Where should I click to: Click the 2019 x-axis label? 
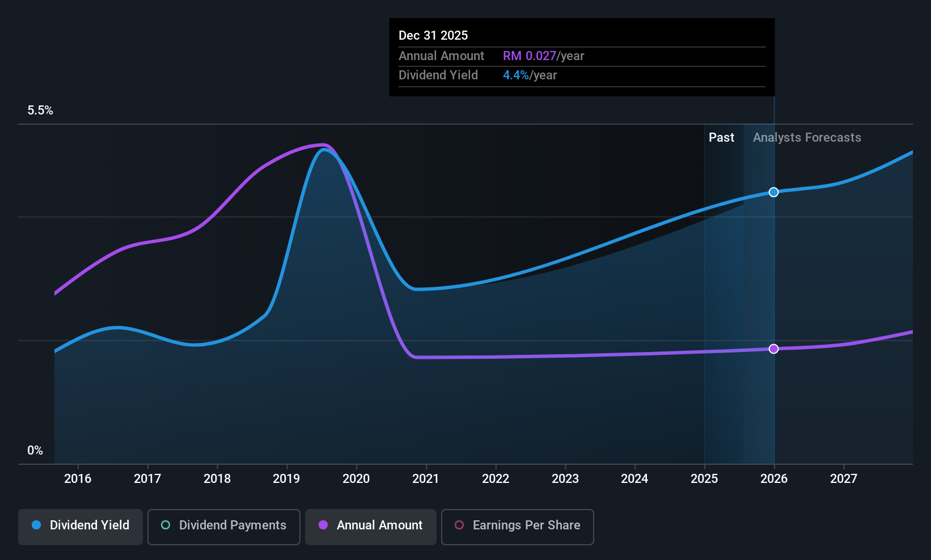click(286, 479)
